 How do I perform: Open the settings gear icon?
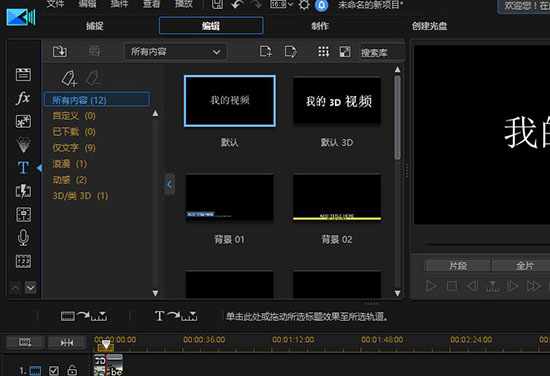point(304,5)
